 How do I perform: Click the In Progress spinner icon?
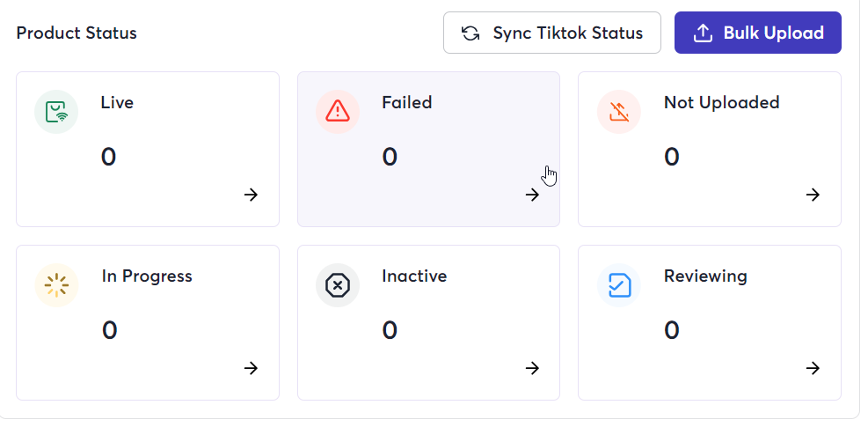pyautogui.click(x=56, y=285)
